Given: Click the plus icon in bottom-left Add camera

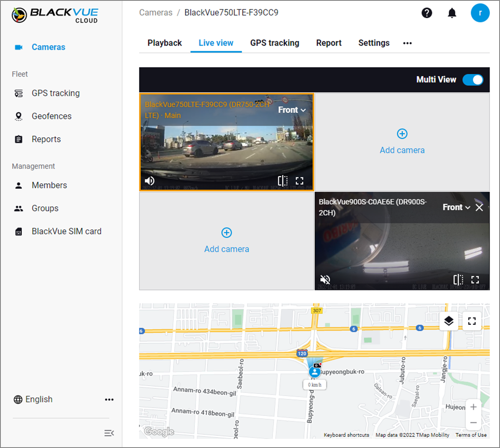Looking at the screenshot, I should tap(227, 233).
